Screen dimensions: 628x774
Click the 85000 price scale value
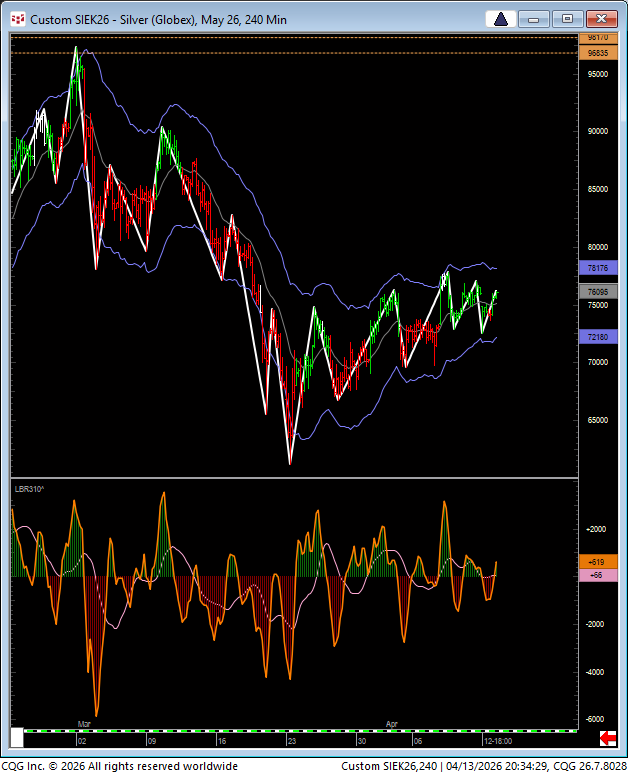(597, 189)
